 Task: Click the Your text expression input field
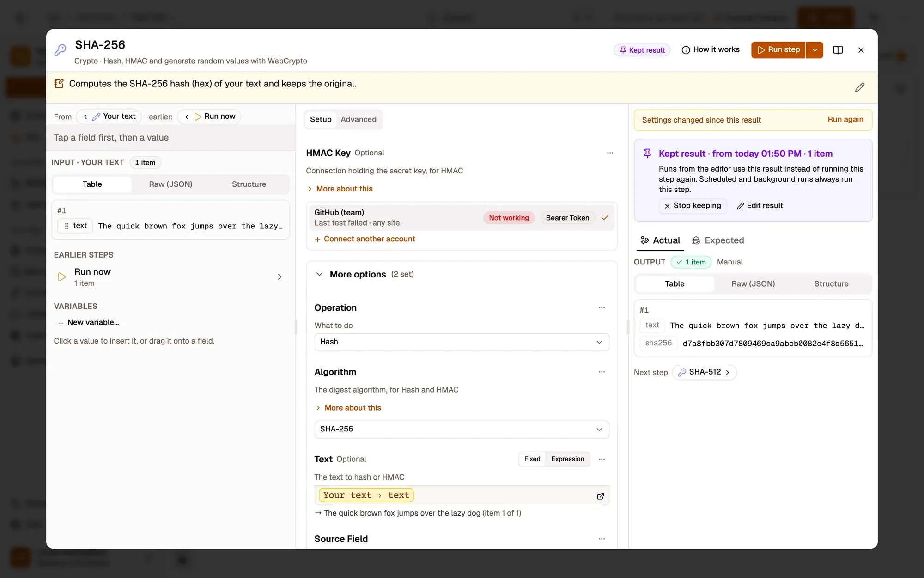pyautogui.click(x=462, y=495)
